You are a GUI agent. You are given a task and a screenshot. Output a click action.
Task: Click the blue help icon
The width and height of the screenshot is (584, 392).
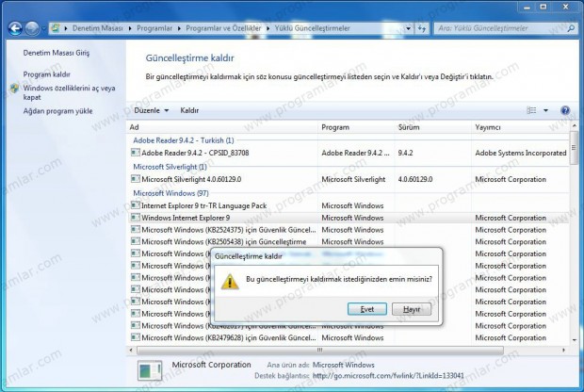pos(565,110)
